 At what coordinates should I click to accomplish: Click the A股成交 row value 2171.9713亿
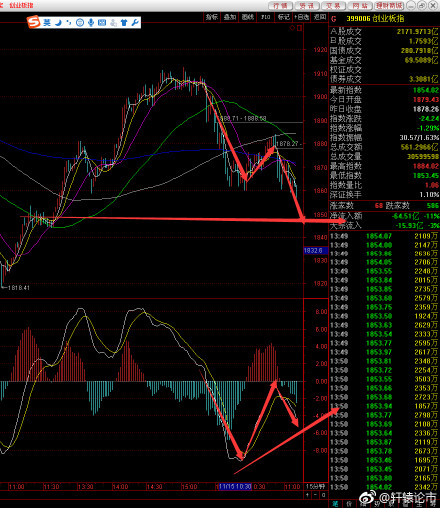click(x=417, y=31)
